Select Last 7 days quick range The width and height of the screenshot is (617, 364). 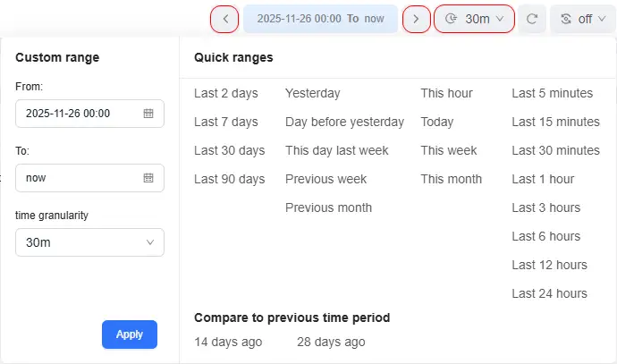[x=226, y=122]
